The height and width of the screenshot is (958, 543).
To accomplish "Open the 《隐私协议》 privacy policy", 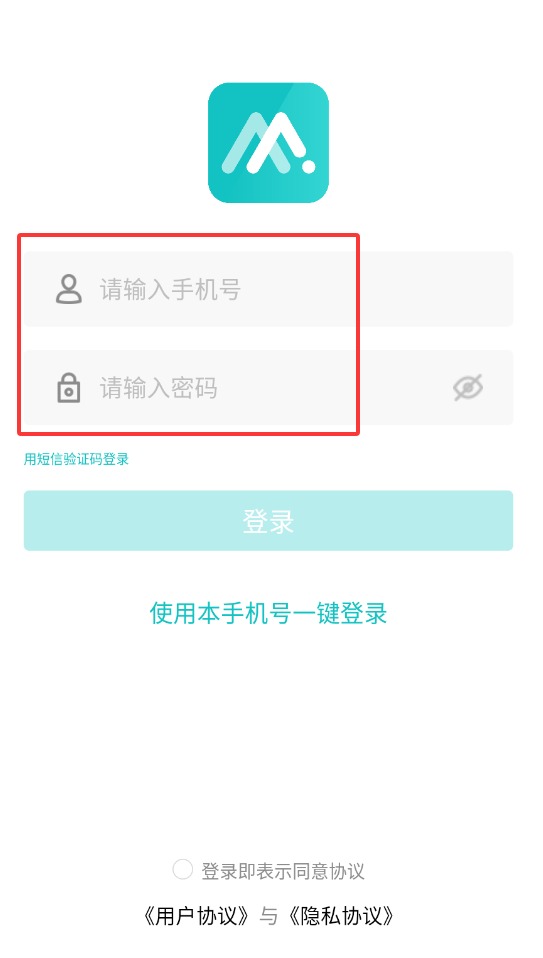I will pyautogui.click(x=340, y=915).
